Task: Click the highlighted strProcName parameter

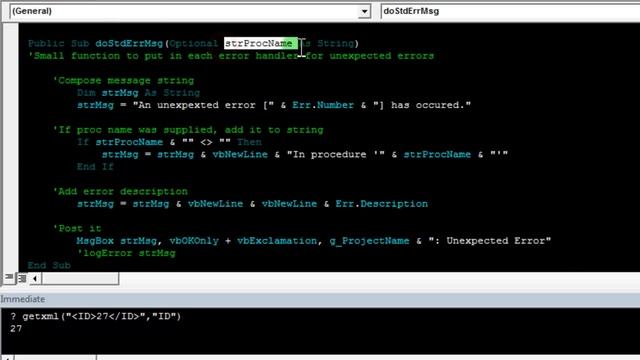Action: [261, 43]
